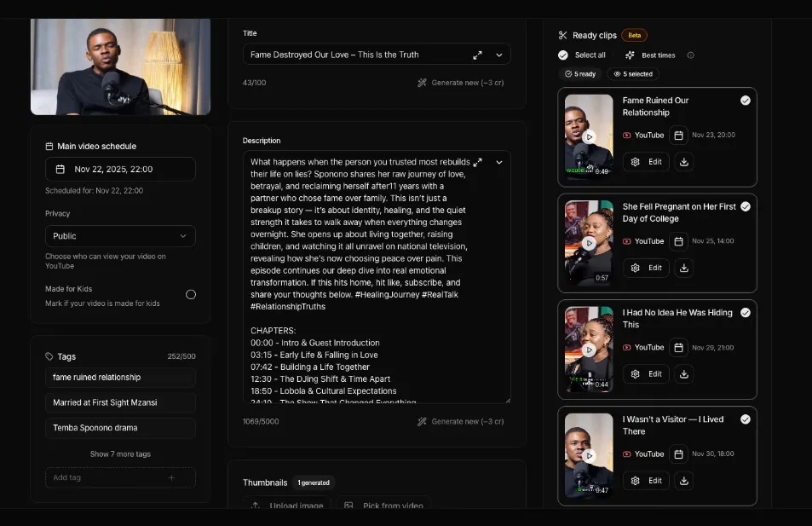Open calendar for 'She Fell Pregnant' clip

click(678, 241)
